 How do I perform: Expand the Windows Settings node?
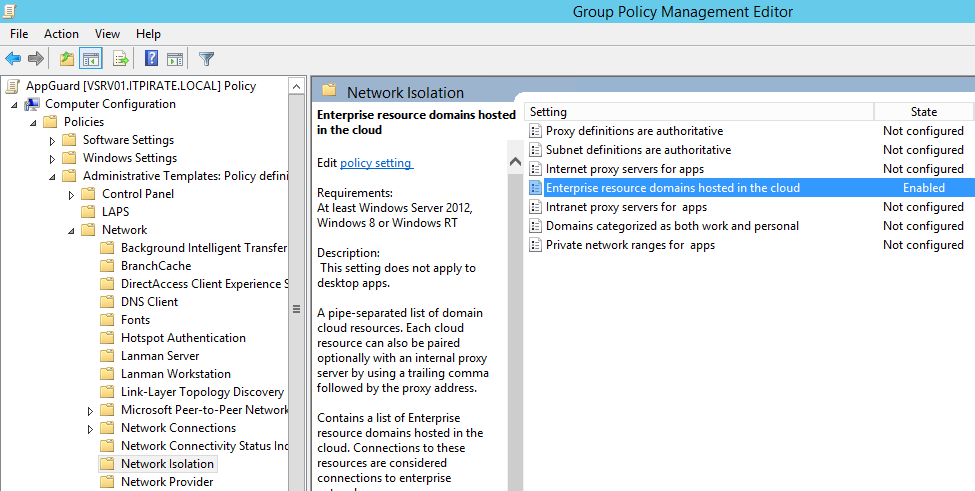pyautogui.click(x=52, y=158)
